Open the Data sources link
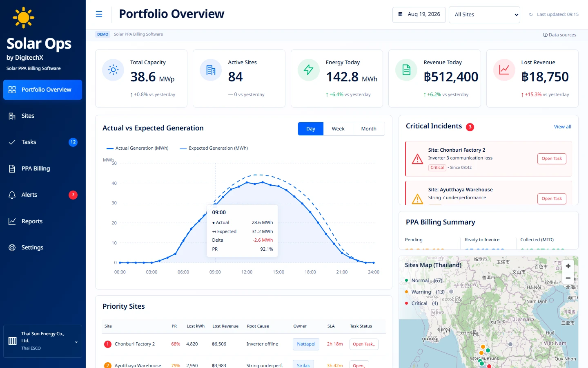Image resolution: width=588 pixels, height=368 pixels. click(559, 35)
